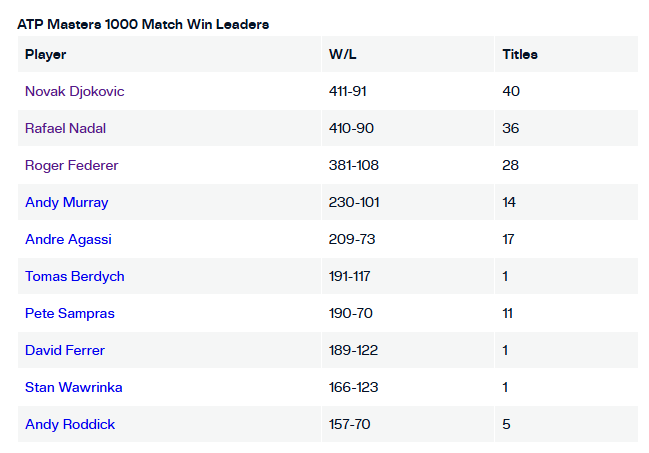Open the Rafael Nadal player link
This screenshot has width=649, height=453.
65,128
